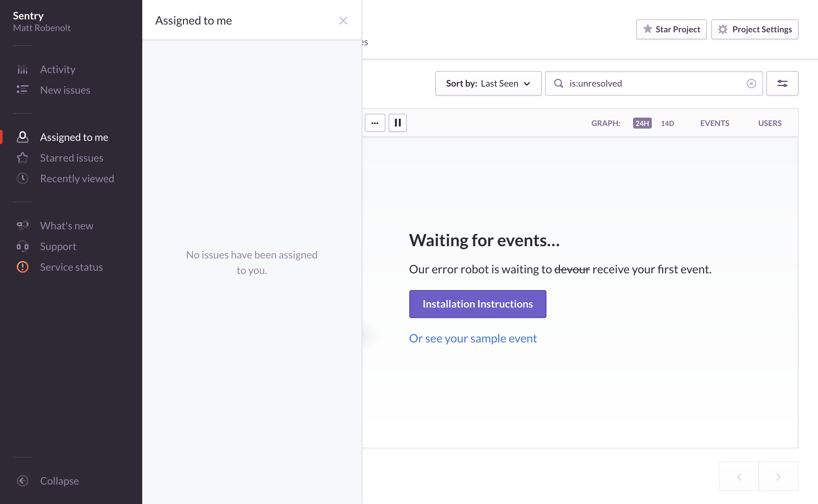Open Starred issues in sidebar
The height and width of the screenshot is (504, 818).
click(x=71, y=158)
